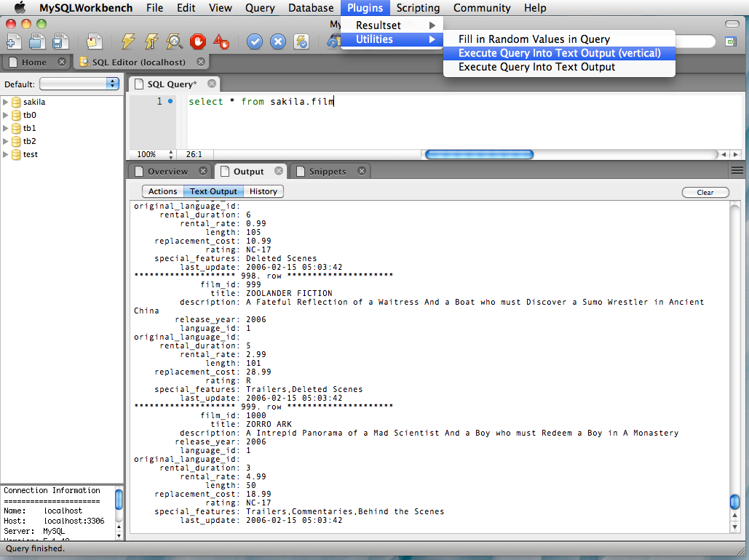Select the Text Output segment

213,191
